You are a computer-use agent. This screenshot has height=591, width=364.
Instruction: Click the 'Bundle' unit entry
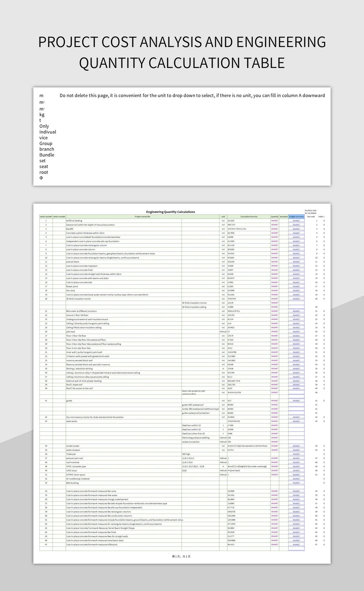tap(47, 155)
